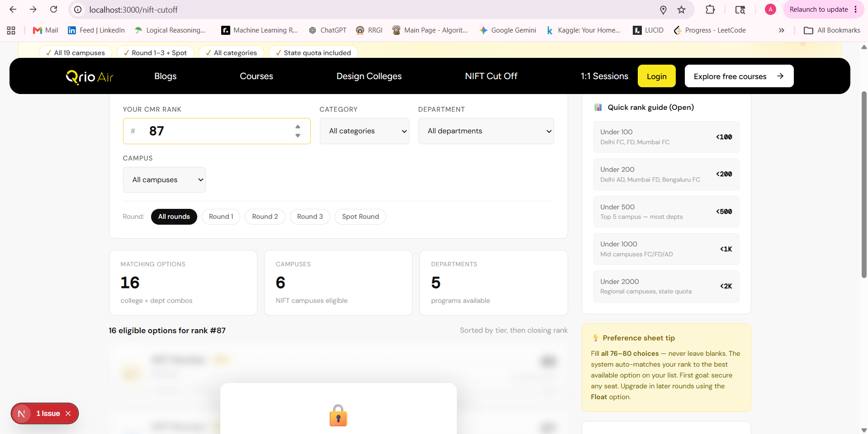Click the Campuses 6 stat card

tap(338, 283)
